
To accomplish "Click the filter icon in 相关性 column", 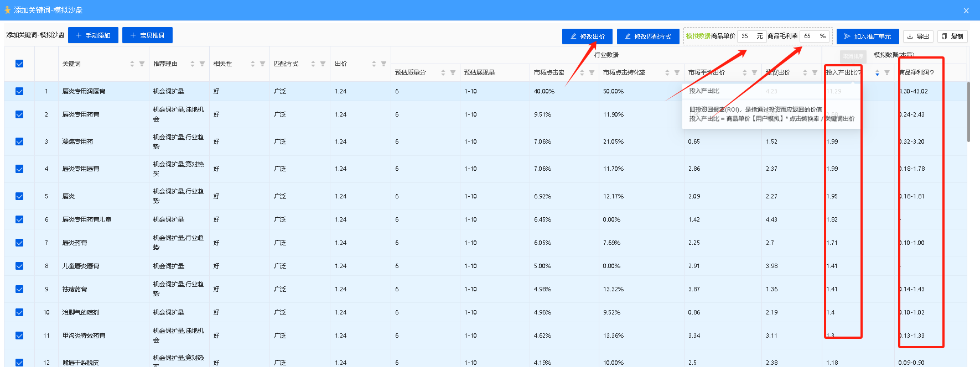I will point(262,64).
